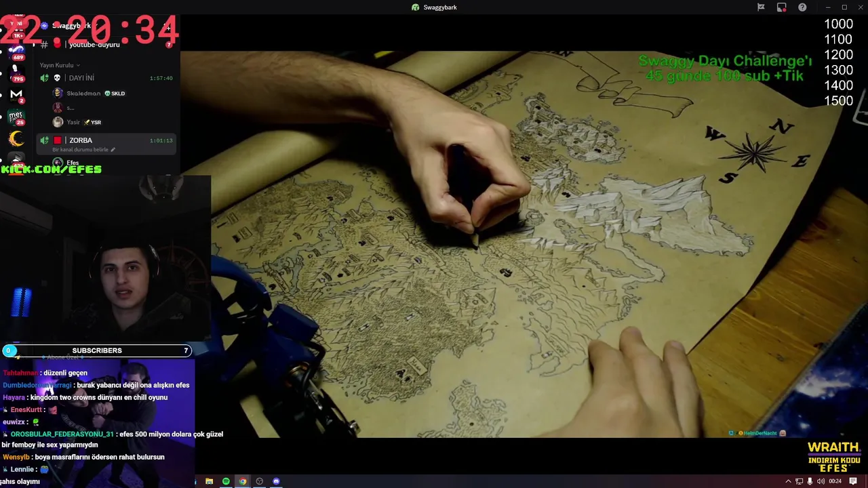This screenshot has height=488, width=868.
Task: Open the server with 689 unread badge
Action: click(x=16, y=52)
